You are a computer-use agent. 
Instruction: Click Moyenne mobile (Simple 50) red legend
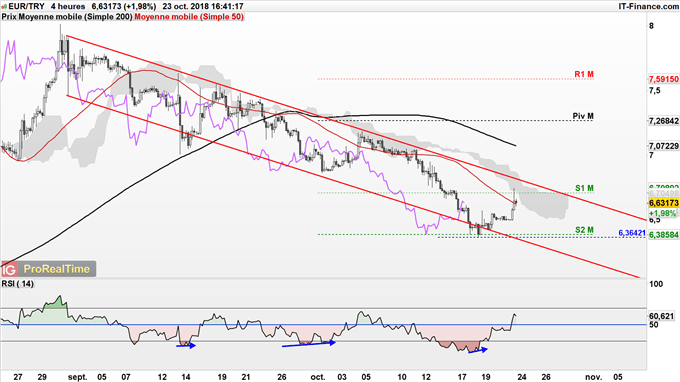pyautogui.click(x=189, y=17)
